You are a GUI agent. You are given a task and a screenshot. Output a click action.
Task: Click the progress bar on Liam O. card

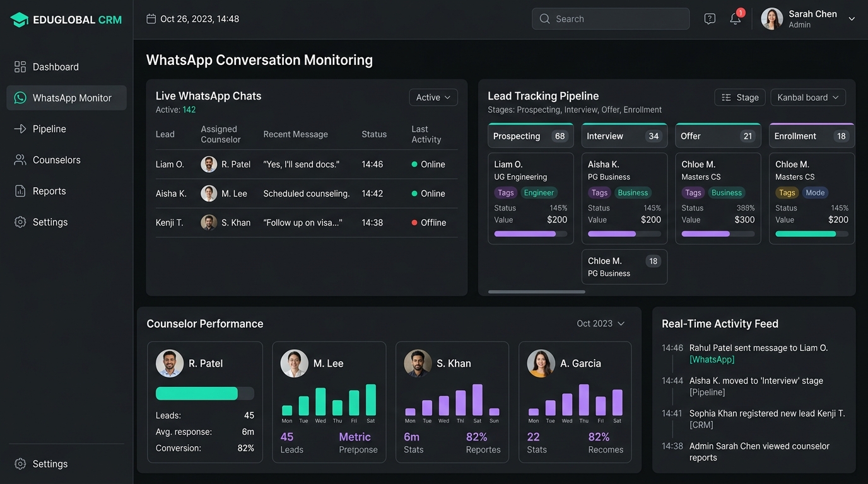[x=530, y=234]
